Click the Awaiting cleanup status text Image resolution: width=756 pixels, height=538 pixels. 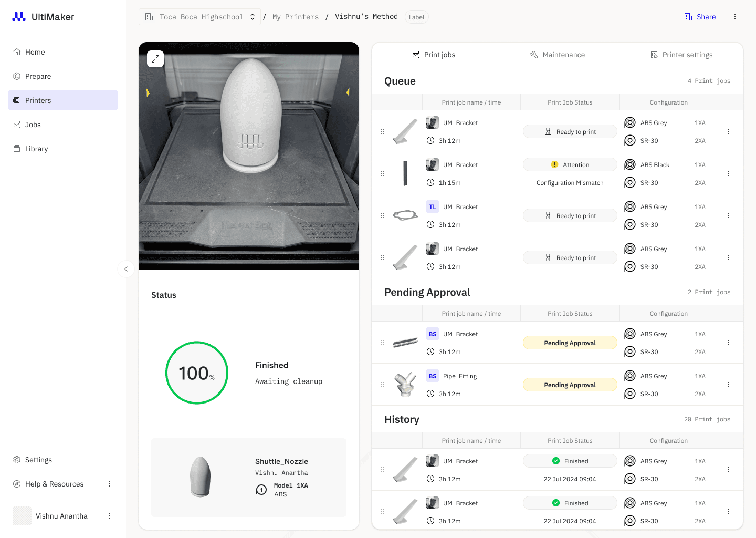coord(289,381)
